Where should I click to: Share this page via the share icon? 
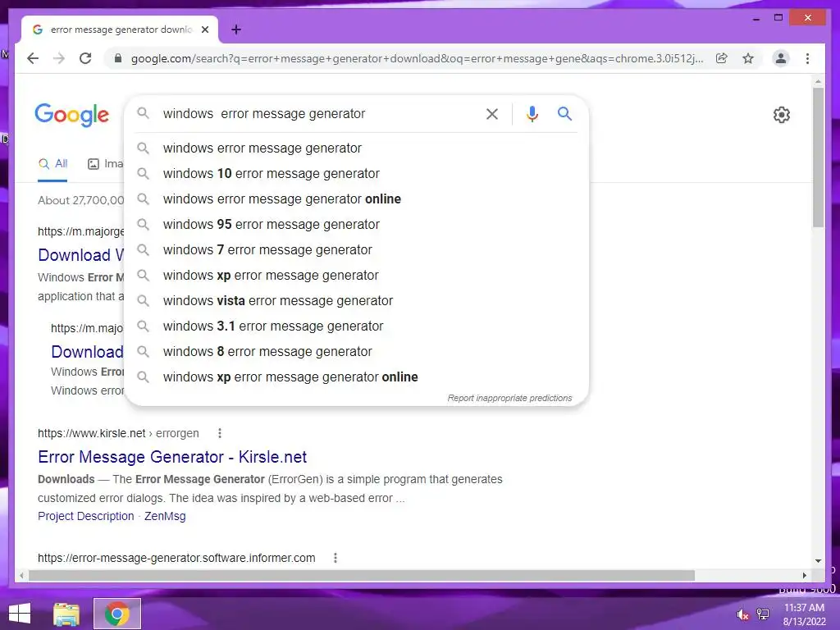pyautogui.click(x=722, y=58)
